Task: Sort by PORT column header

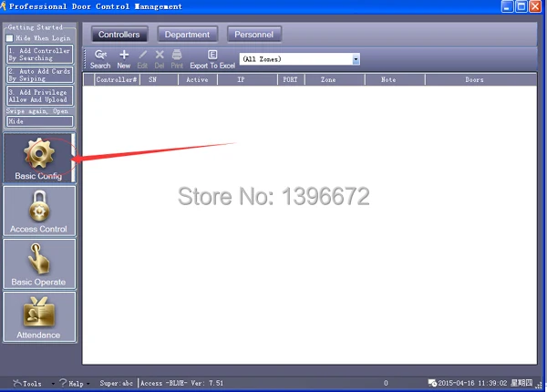Action: click(x=291, y=79)
